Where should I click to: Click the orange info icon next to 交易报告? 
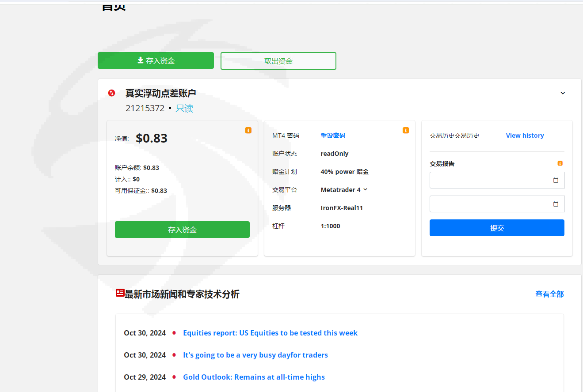coord(560,163)
